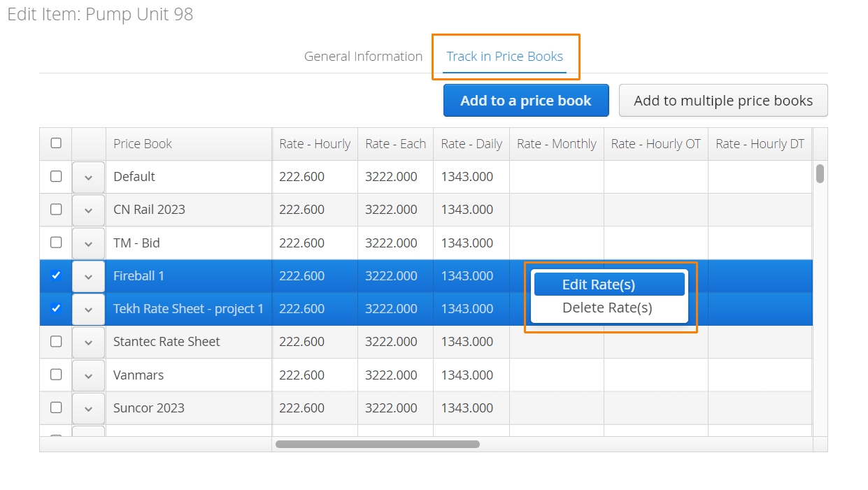
Task: Click Default row hourly rate 222.600
Action: [315, 177]
